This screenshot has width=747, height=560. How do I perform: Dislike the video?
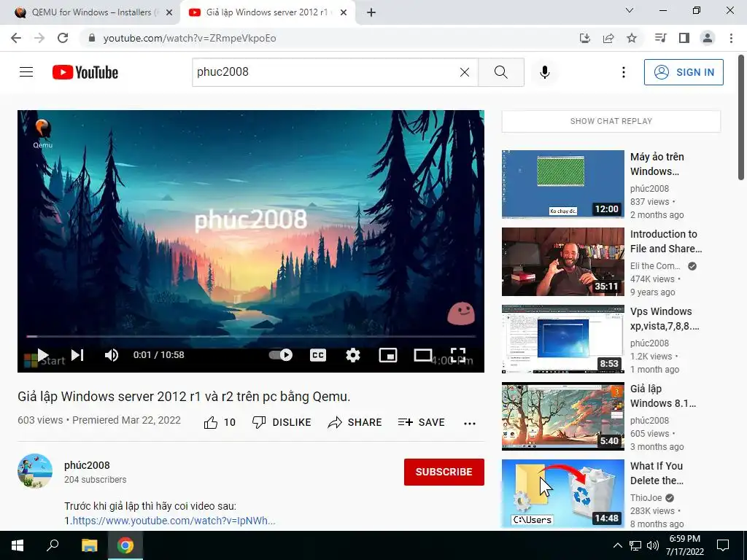[282, 422]
